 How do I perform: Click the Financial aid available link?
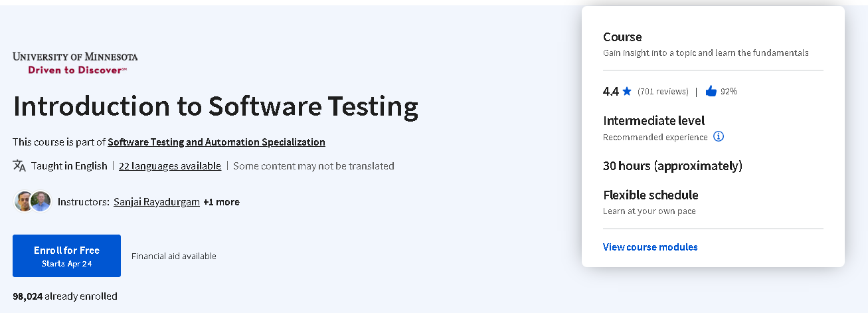pos(174,256)
